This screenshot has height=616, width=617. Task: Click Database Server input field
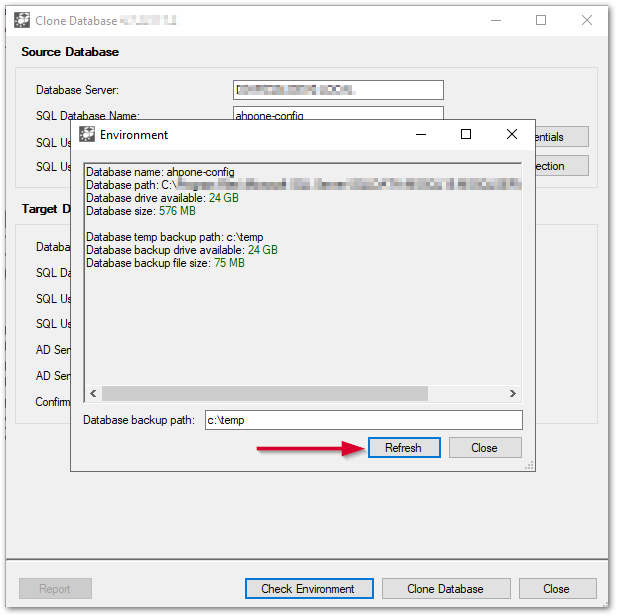tap(338, 90)
